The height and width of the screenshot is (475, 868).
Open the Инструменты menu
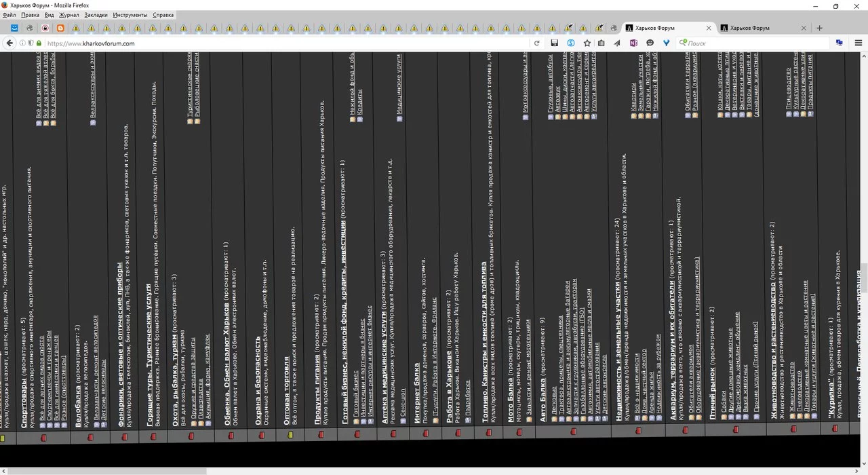point(131,15)
